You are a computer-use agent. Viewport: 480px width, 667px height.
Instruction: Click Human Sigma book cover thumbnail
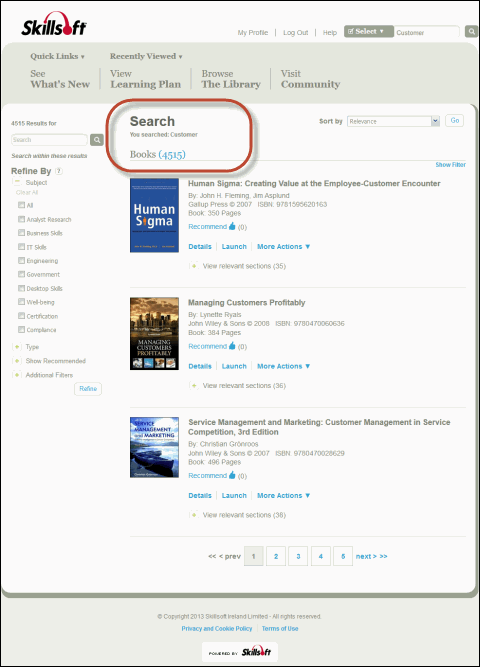tap(154, 215)
